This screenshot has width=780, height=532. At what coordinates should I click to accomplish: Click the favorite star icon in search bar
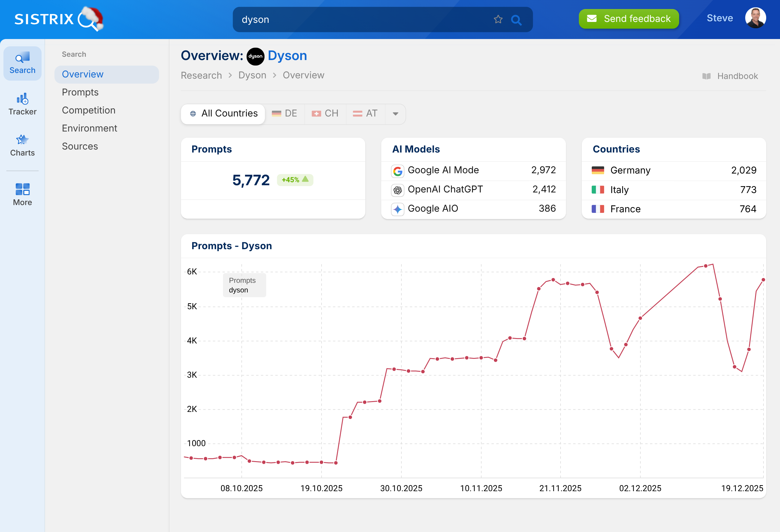pos(498,20)
